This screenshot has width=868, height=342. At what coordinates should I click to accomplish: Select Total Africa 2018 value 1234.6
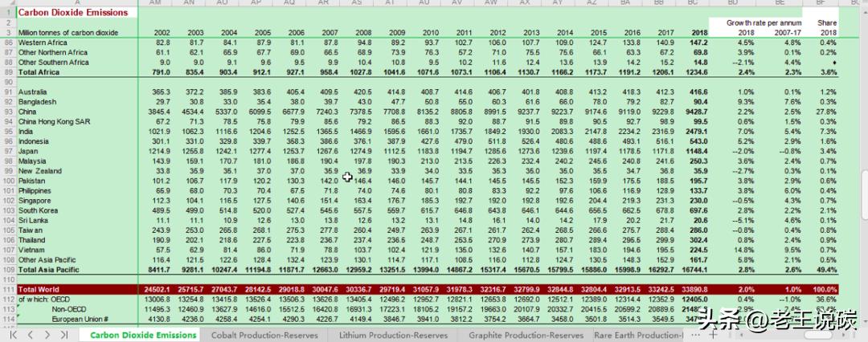coord(693,72)
